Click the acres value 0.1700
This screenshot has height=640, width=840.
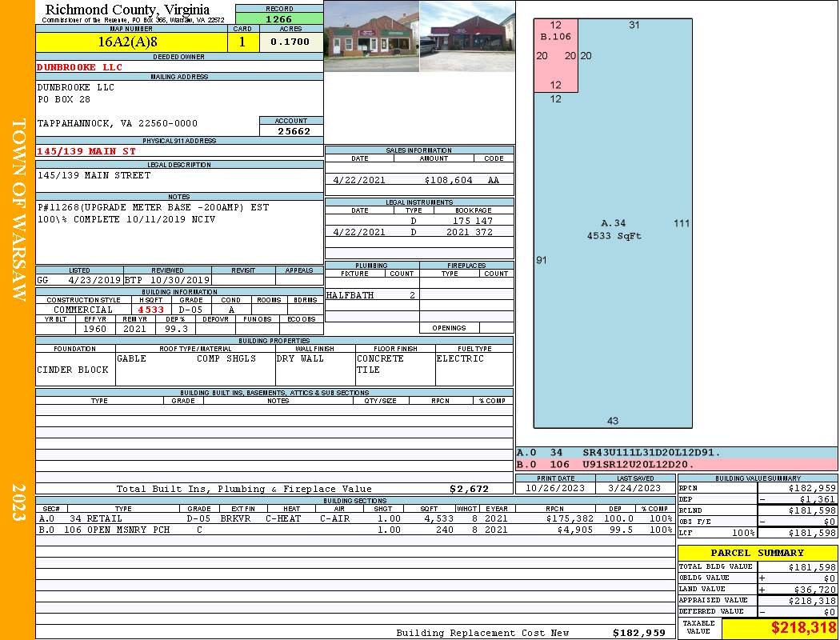[x=291, y=42]
